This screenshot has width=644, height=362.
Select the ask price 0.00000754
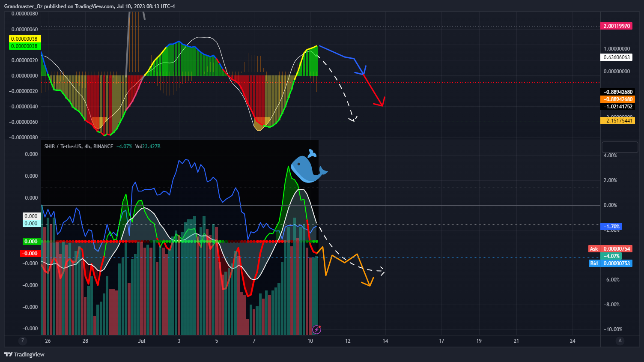click(617, 249)
